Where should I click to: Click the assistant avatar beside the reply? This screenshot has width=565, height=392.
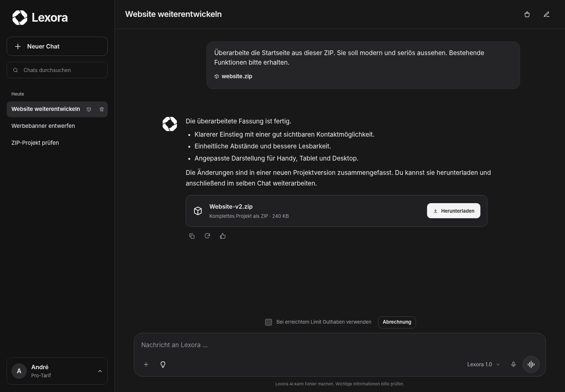[170, 124]
